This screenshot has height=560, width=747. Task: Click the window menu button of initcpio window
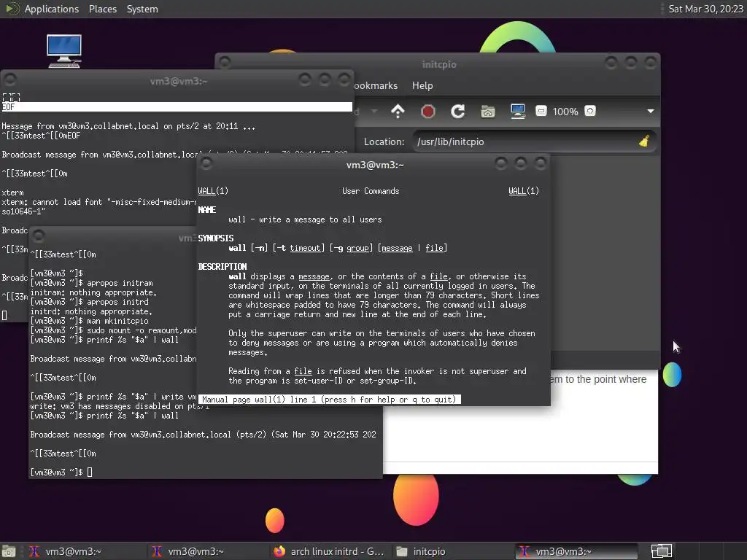[225, 63]
